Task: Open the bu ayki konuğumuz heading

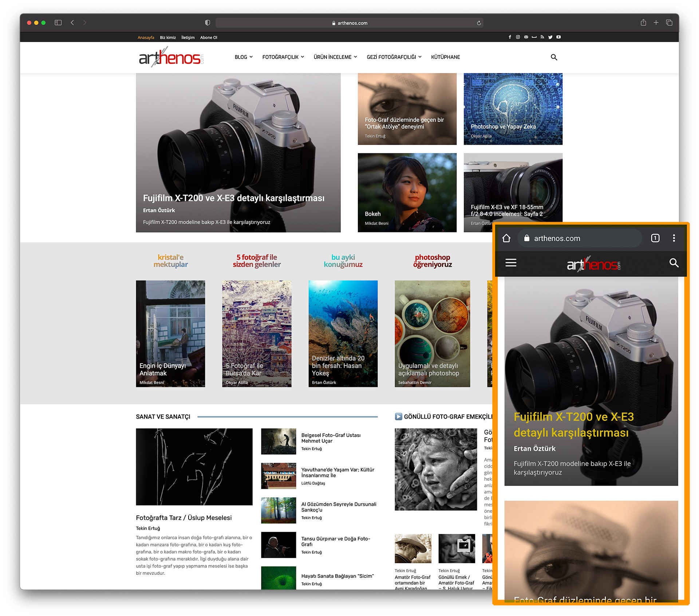Action: (343, 261)
